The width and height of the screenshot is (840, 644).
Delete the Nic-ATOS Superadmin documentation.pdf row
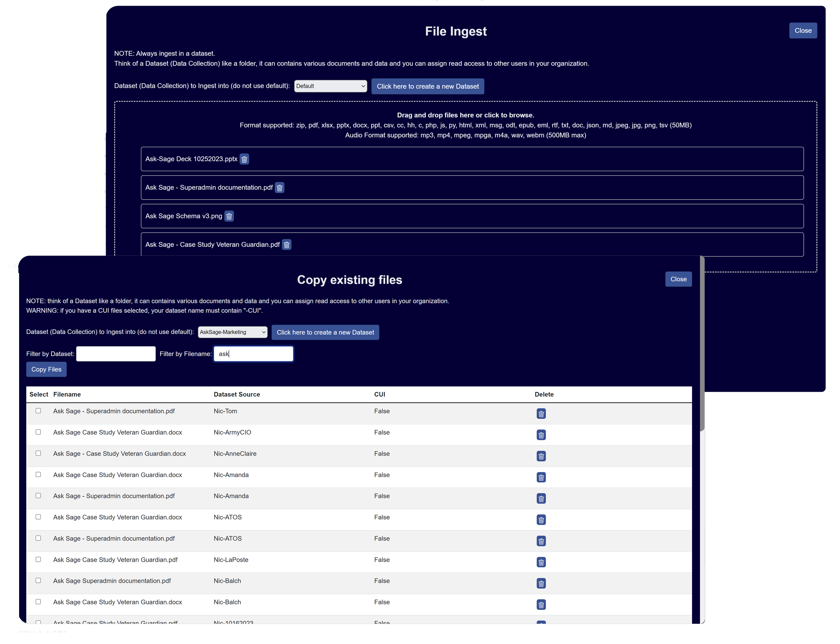pos(541,541)
